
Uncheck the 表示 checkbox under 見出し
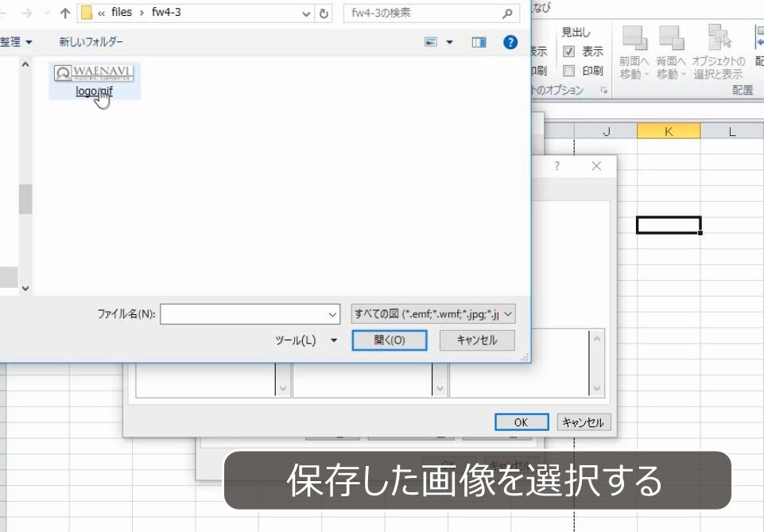click(569, 51)
